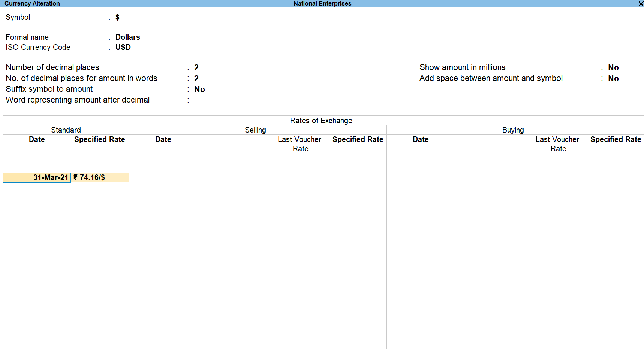Click the Suffix symbol to amount label

pos(49,89)
